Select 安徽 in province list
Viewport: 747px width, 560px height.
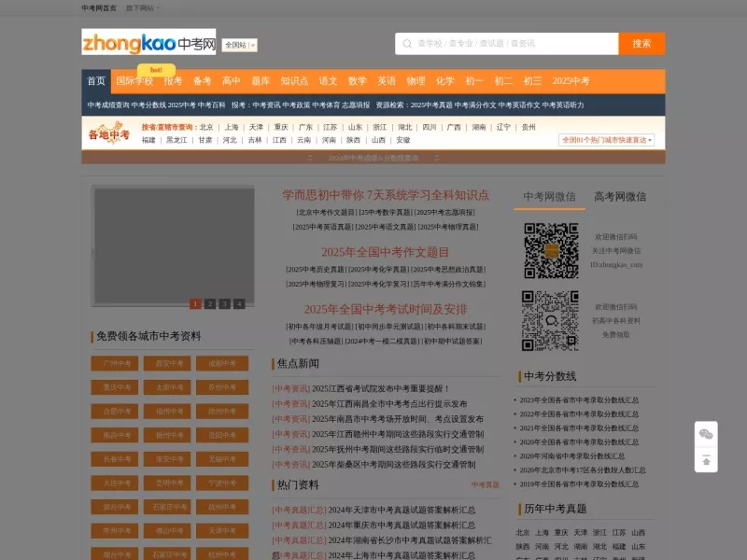click(x=403, y=140)
